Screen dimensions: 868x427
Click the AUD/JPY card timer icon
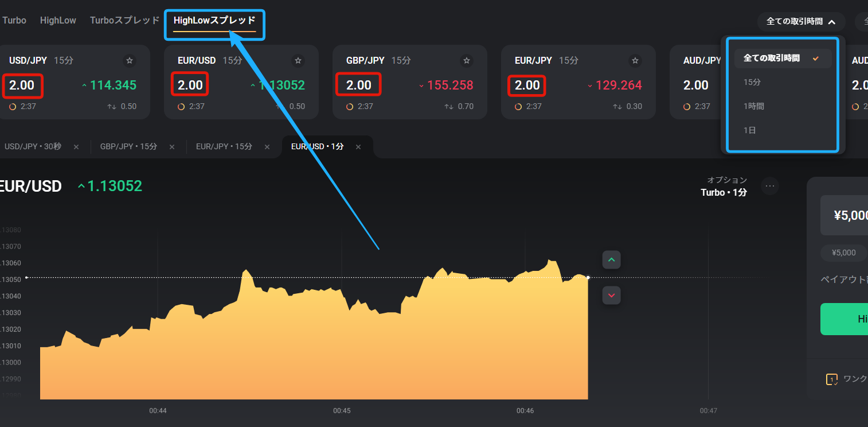687,107
